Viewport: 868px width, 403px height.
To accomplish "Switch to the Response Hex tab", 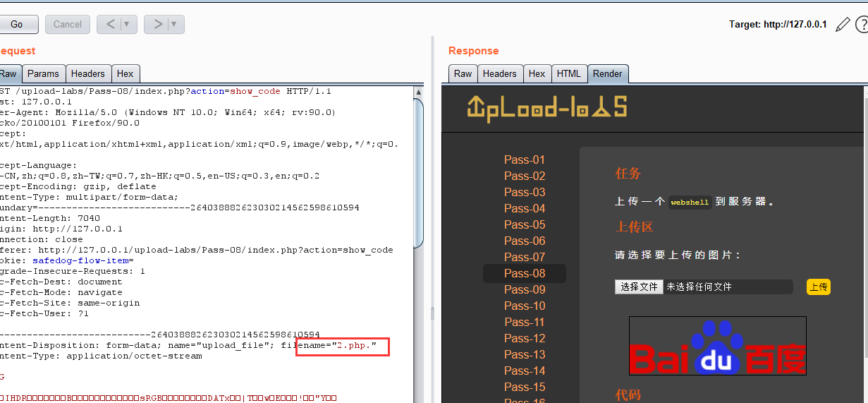I will (537, 73).
